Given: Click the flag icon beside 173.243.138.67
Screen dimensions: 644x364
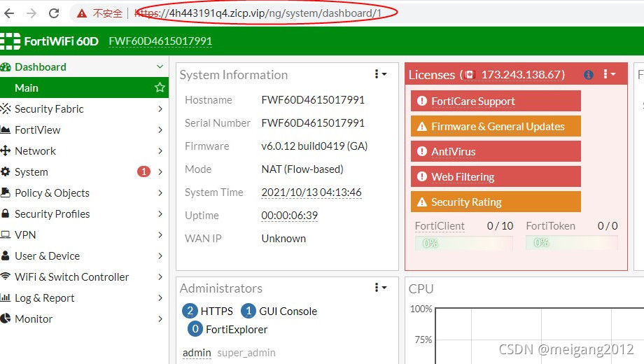Looking at the screenshot, I should (470, 74).
